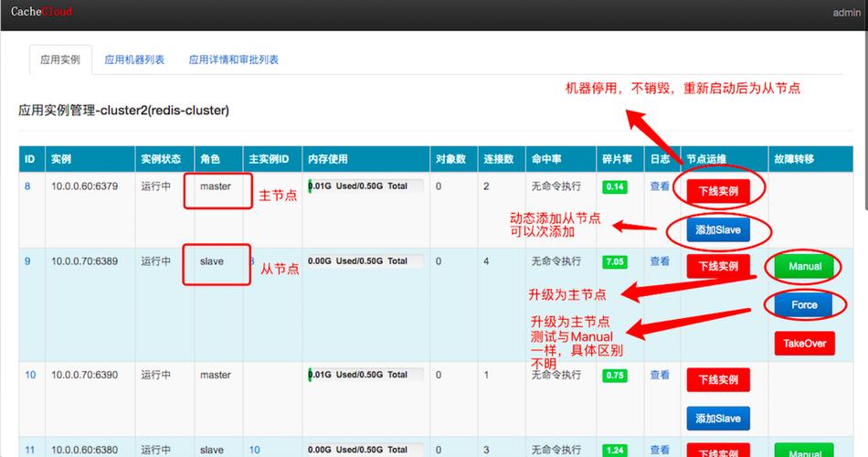This screenshot has height=457, width=868.
Task: Click the 1.24 fragmentation badge
Action: [x=615, y=451]
